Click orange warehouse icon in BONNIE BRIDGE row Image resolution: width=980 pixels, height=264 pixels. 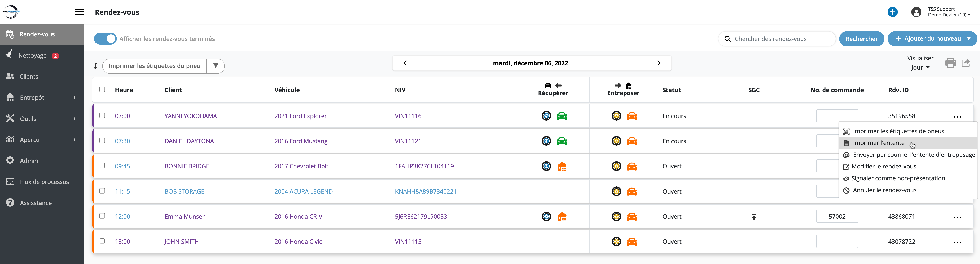(x=562, y=167)
